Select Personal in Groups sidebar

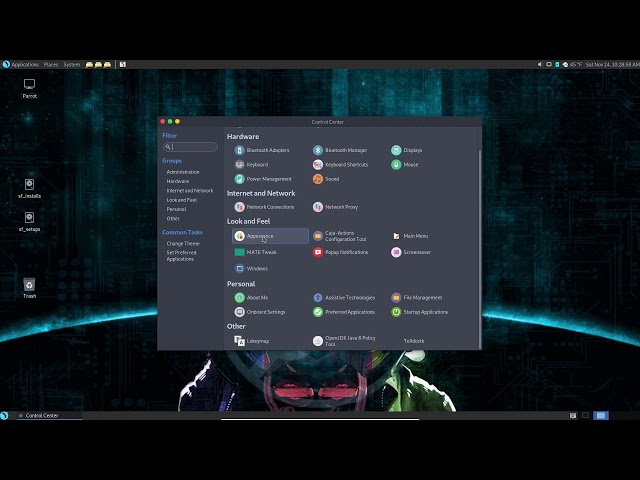point(176,209)
